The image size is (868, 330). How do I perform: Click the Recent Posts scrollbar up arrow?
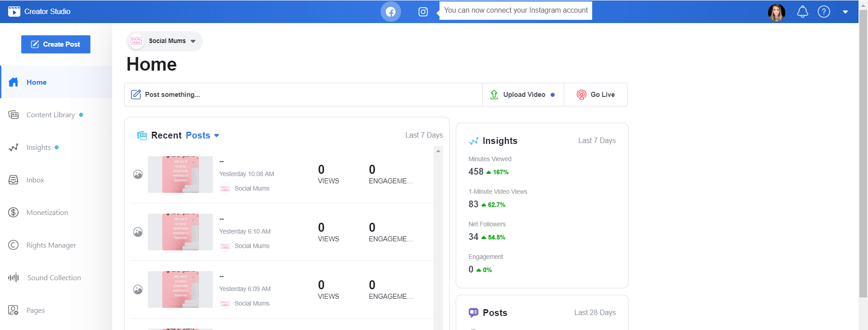point(438,151)
